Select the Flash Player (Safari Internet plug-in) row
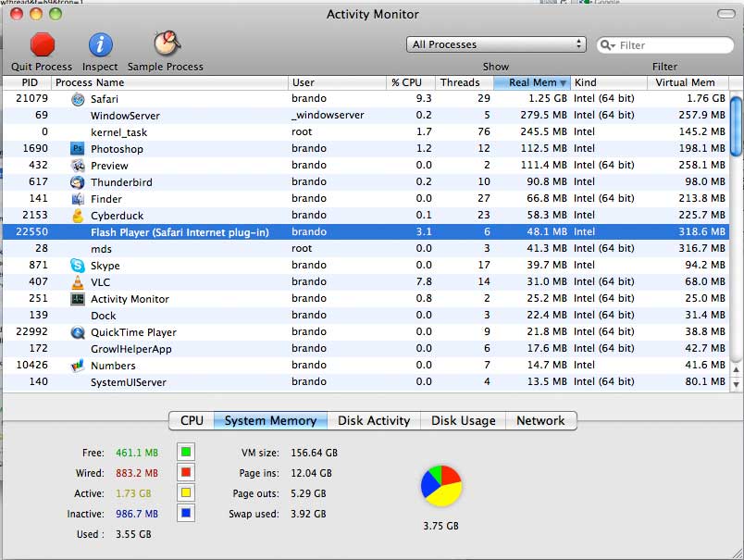Screen dimensions: 744x560 tap(366, 232)
